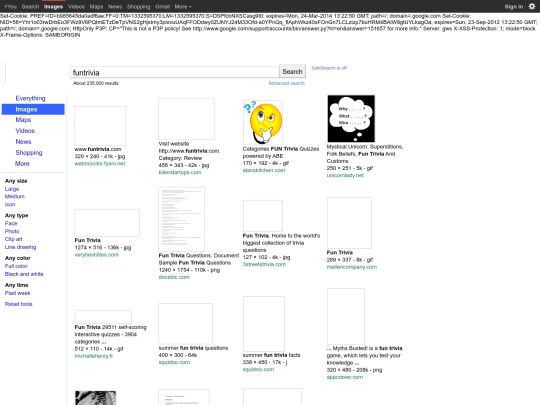Screen dimensions: 540x405
Task: Expand More in the left sidebar
Action: pyautogui.click(x=22, y=164)
